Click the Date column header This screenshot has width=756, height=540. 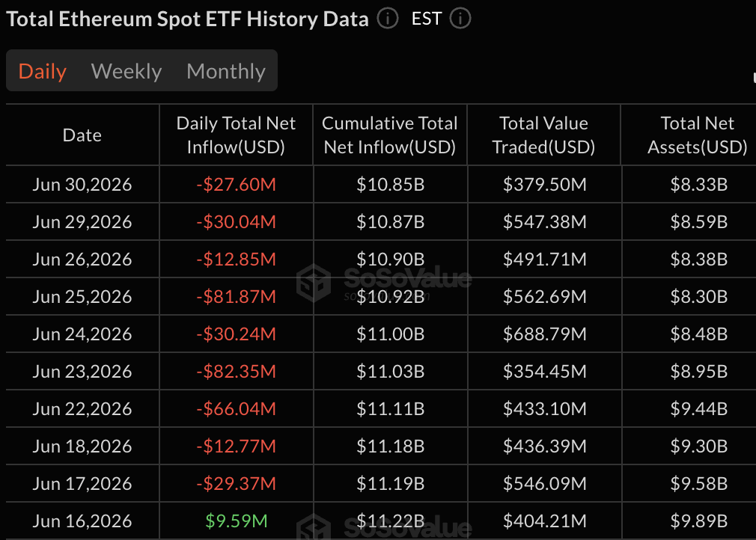click(82, 135)
